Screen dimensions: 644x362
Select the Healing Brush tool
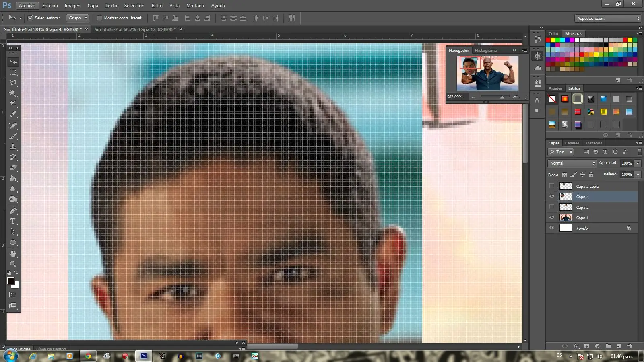(13, 126)
